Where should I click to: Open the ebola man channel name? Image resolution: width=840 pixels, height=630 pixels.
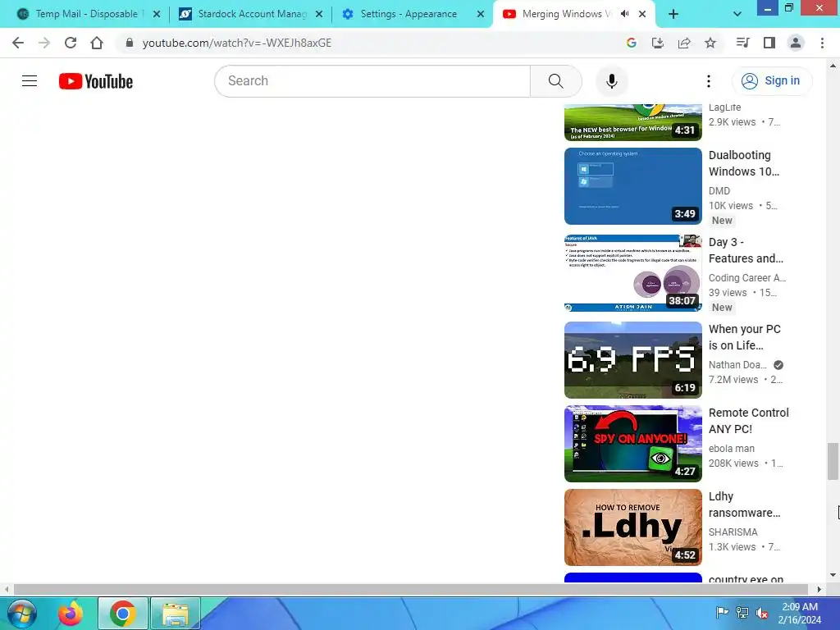[731, 449]
